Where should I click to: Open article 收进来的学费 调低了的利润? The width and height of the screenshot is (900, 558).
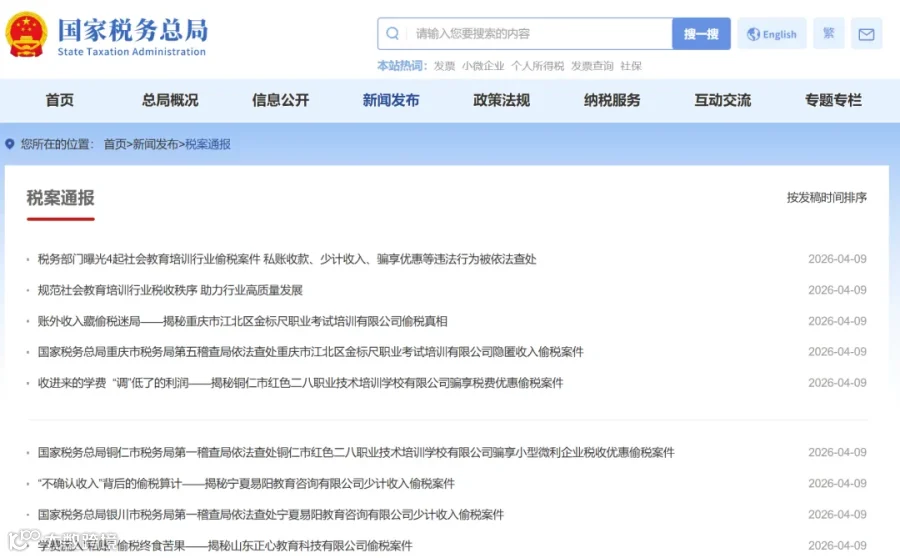(x=300, y=382)
